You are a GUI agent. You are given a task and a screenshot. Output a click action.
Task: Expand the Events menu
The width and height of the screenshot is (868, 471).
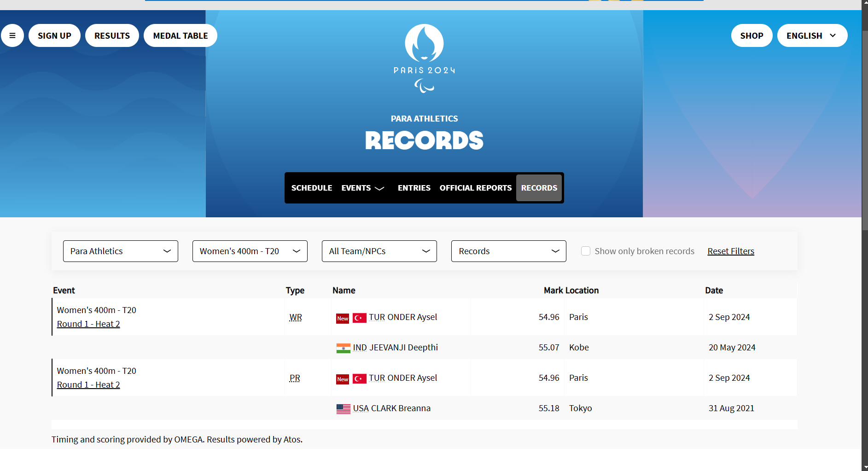(362, 188)
